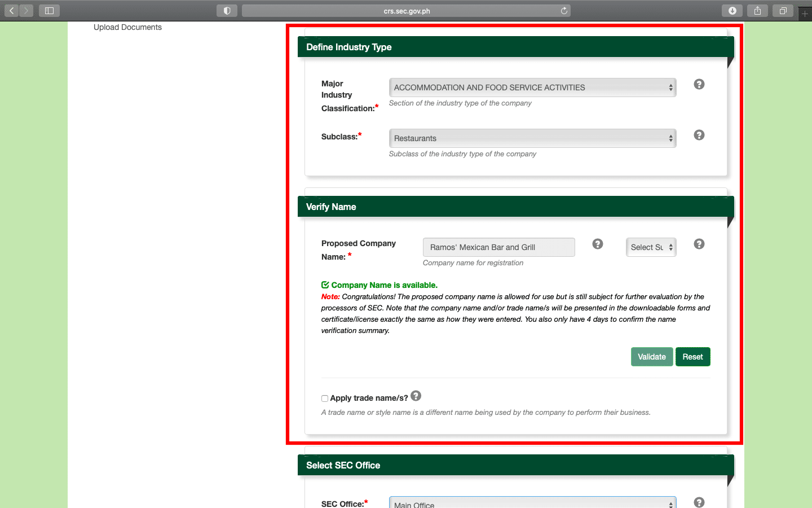Screen dimensions: 812x508
Task: Open SEC Office Main Office dropdown
Action: (532, 503)
